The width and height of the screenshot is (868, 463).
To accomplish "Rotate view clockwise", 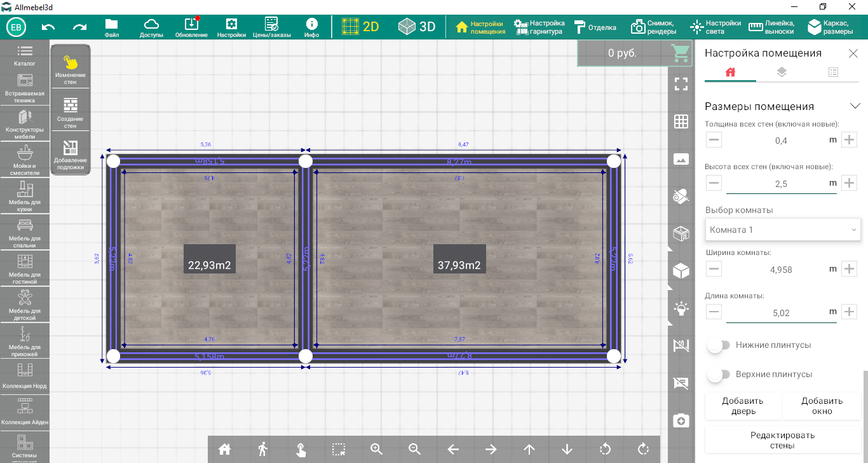I will [644, 449].
